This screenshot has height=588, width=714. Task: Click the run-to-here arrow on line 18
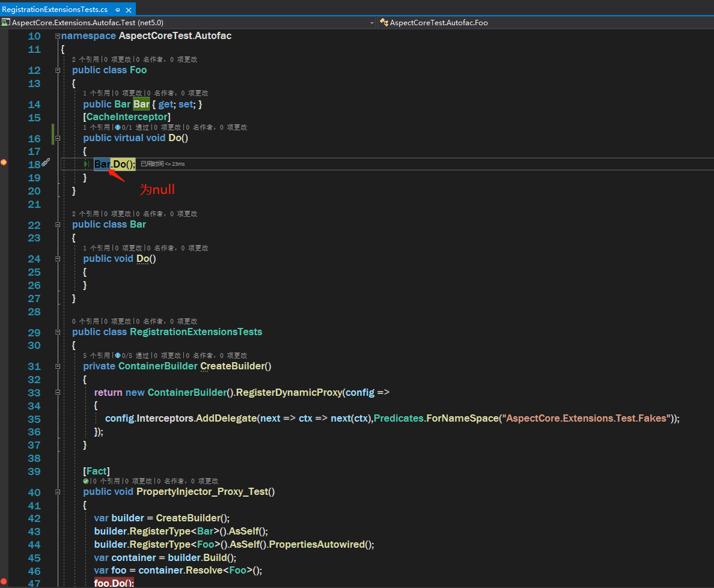[87, 165]
